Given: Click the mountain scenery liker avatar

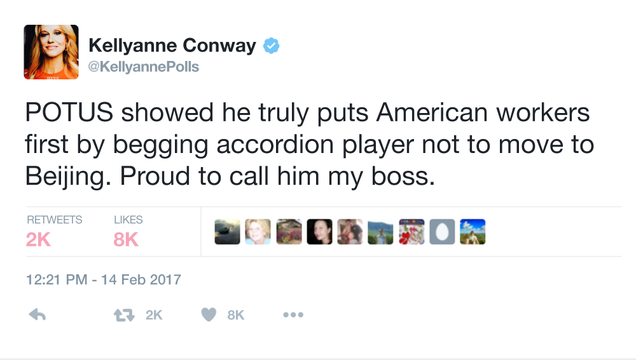Looking at the screenshot, I should (380, 232).
